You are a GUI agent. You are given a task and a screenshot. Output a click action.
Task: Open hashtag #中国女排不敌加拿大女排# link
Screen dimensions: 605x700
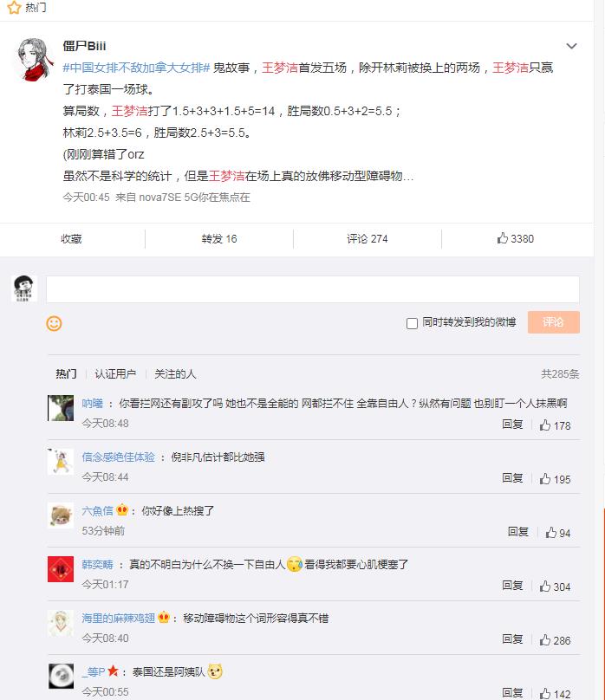click(136, 68)
